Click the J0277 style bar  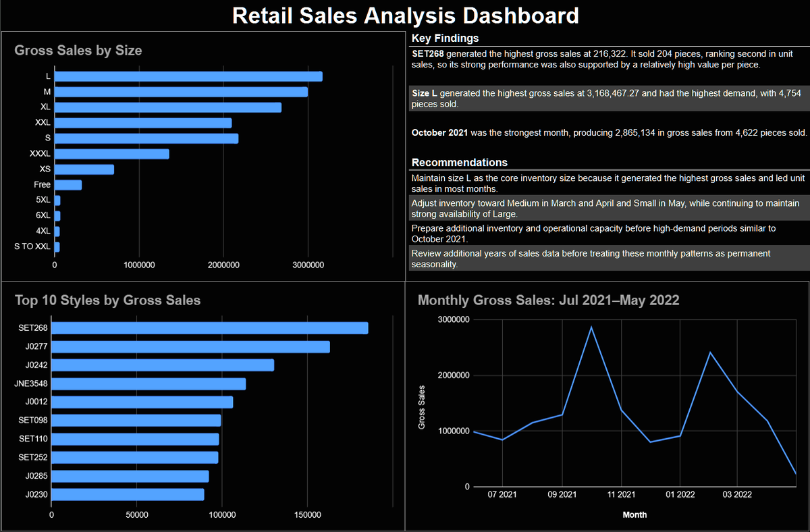point(191,347)
